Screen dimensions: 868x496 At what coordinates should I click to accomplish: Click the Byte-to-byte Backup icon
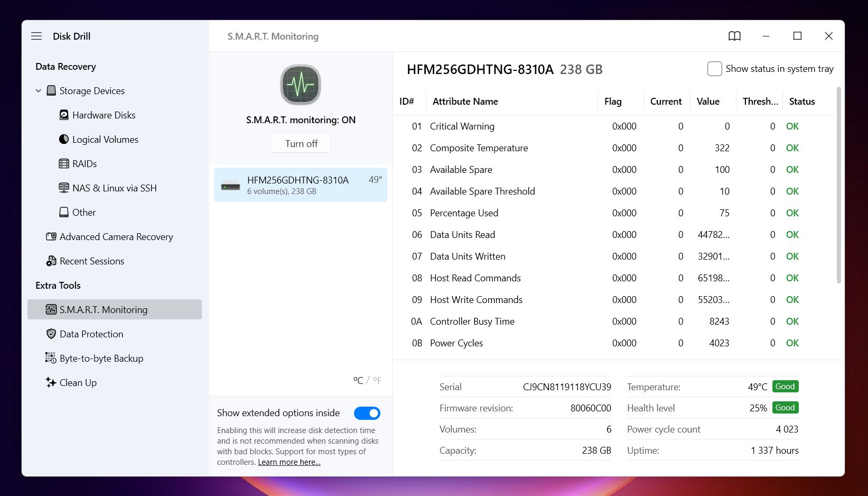51,358
